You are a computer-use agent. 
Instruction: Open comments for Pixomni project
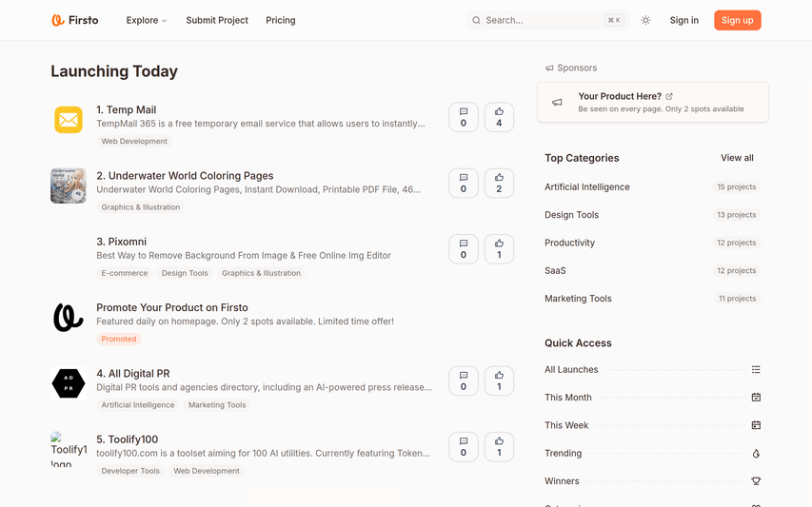pos(464,248)
